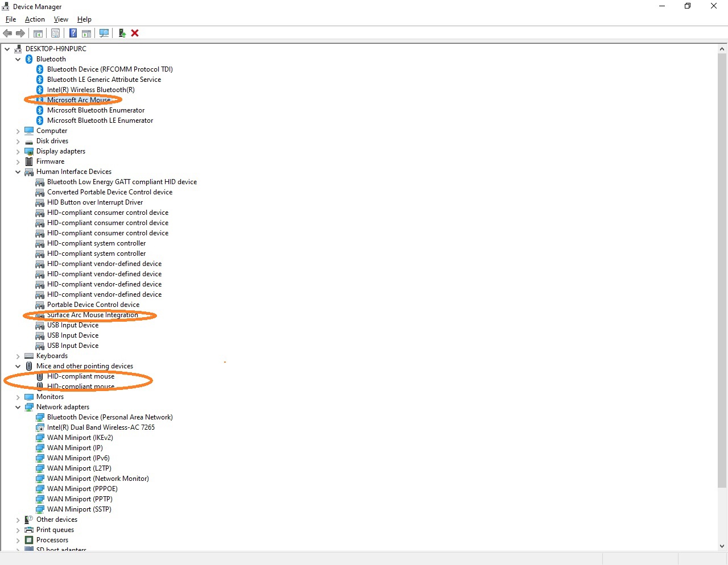Click the Disk drives category icon
The height and width of the screenshot is (565, 728).
[x=29, y=141]
